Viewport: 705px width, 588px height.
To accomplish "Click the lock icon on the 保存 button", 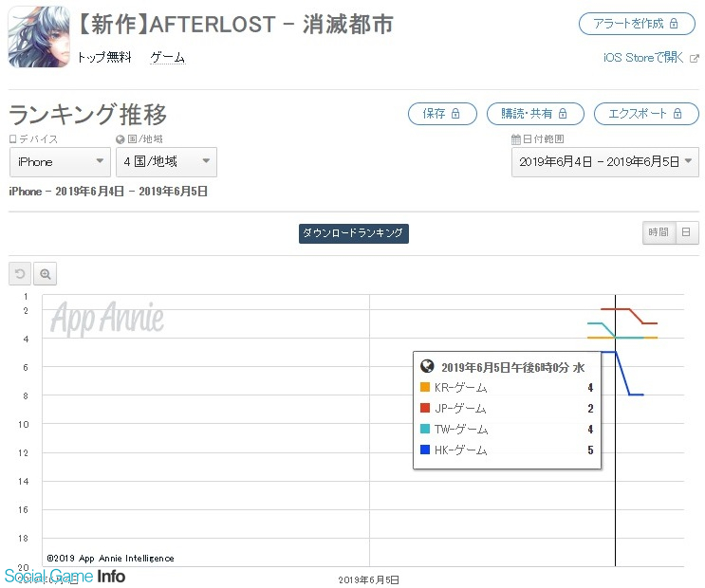I will pos(455,113).
